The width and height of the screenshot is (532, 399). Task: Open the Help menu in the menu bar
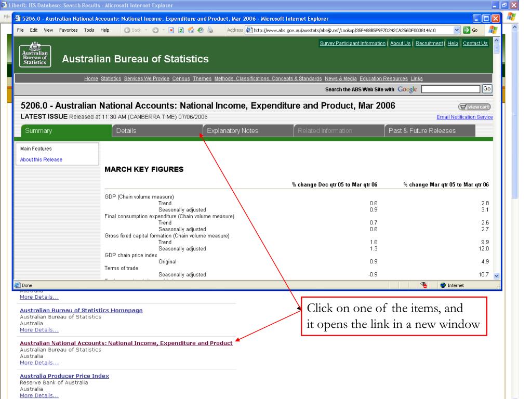pos(105,30)
